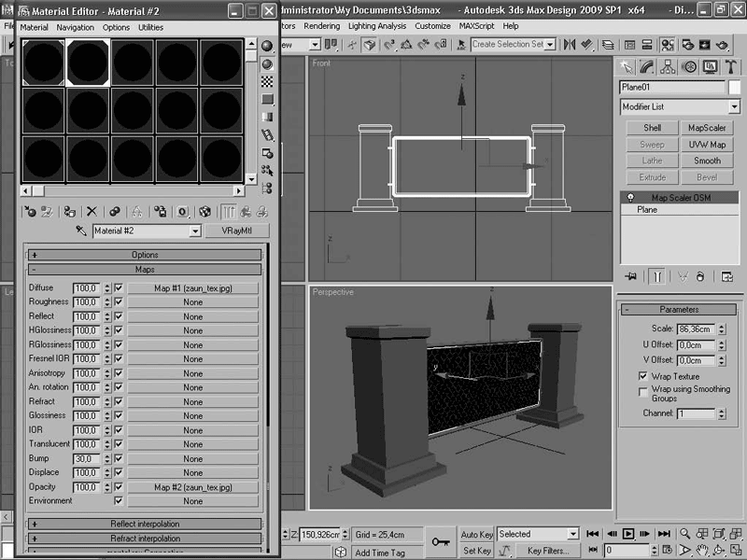The image size is (747, 560).
Task: Click Play Animation button
Action: (628, 534)
